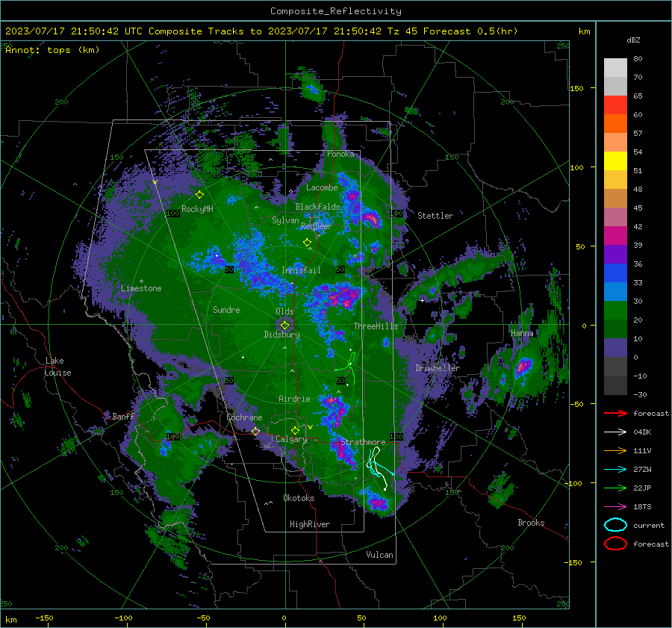Viewport: 672px width, 628px height.
Task: Click the yellow radar-site diamond between Olds and Didsbury
Action: [x=284, y=326]
